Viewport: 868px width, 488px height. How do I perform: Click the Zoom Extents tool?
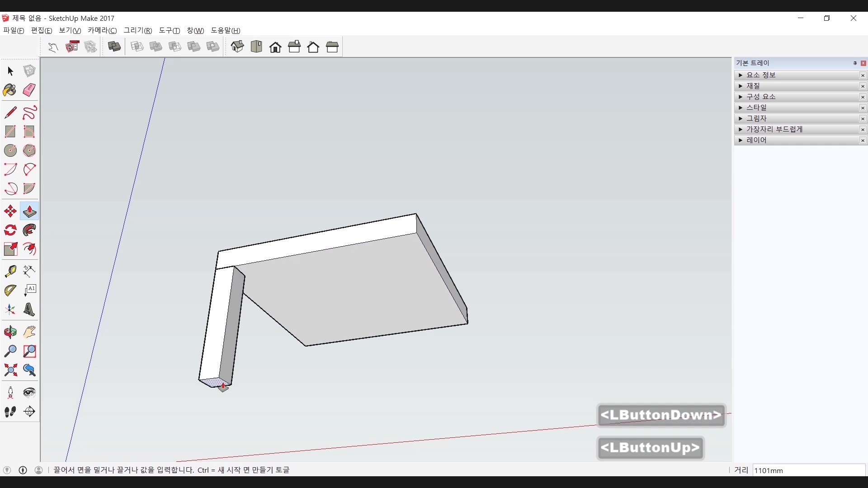tap(10, 370)
